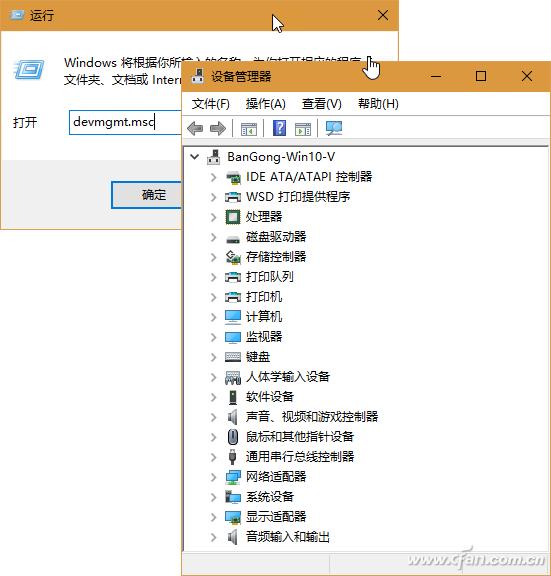Image resolution: width=551 pixels, height=576 pixels.
Task: Click the 监视器 display icon
Action: click(233, 338)
